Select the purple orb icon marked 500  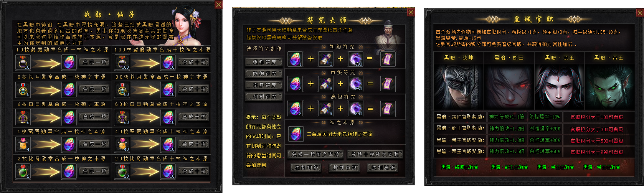coord(355,84)
